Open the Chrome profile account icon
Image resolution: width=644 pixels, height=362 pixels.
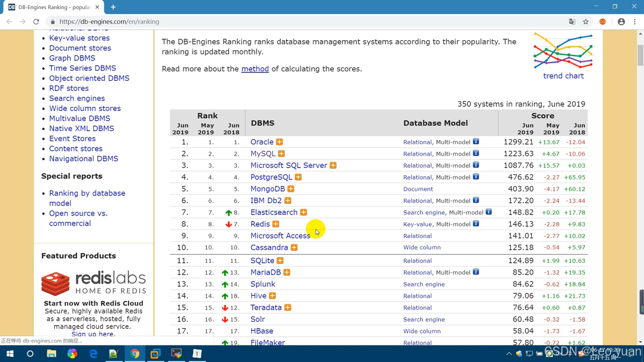click(621, 22)
